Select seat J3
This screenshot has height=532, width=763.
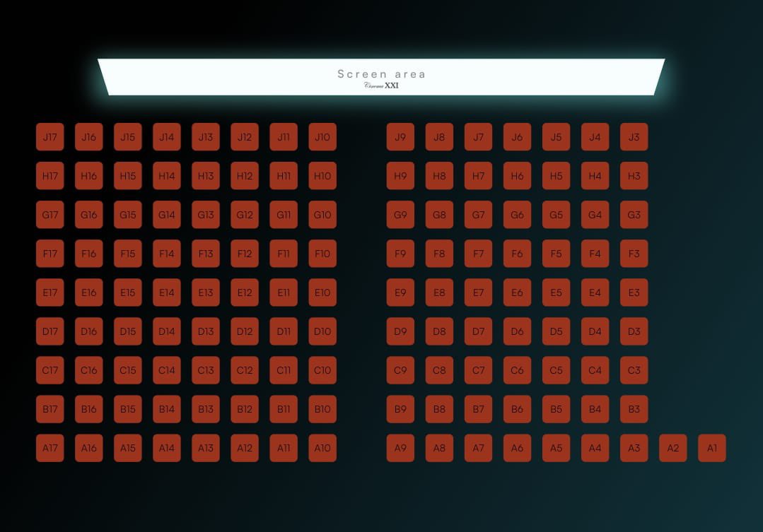point(634,136)
